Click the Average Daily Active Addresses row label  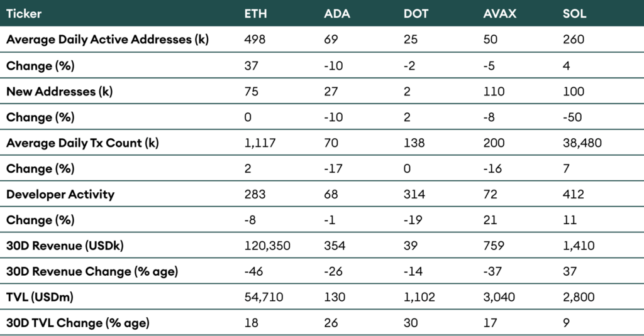point(108,40)
